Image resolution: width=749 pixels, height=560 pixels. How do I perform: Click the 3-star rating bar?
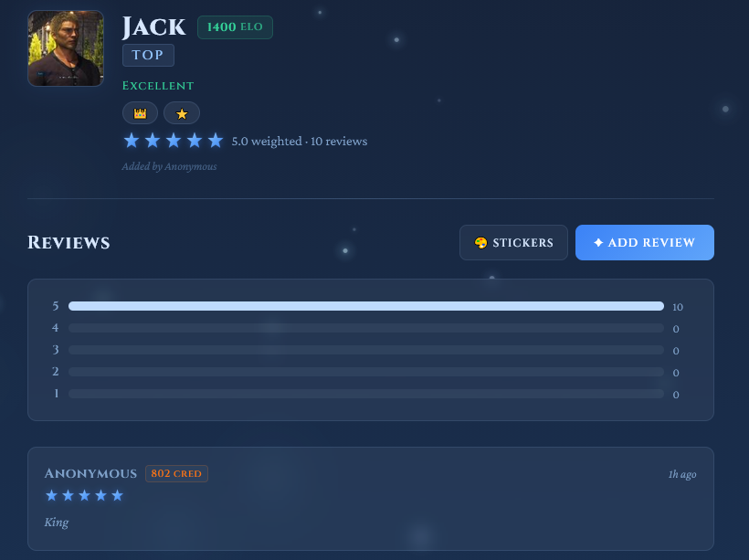pyautogui.click(x=366, y=350)
